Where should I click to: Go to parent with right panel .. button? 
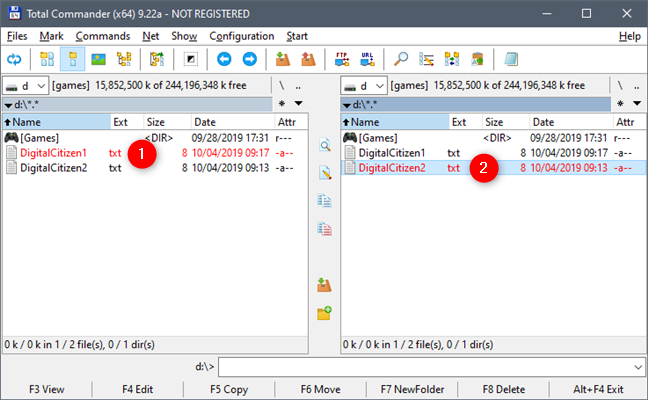tap(637, 86)
